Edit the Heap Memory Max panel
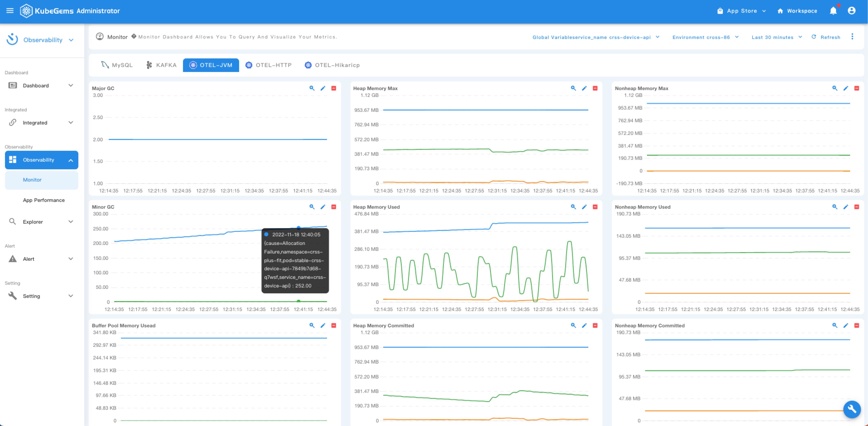This screenshot has width=868, height=426. point(584,88)
